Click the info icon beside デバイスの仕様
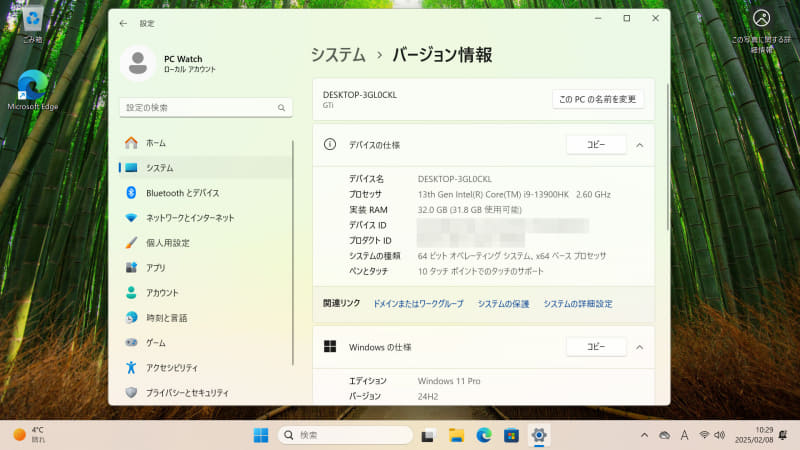This screenshot has height=450, width=800. click(x=330, y=144)
